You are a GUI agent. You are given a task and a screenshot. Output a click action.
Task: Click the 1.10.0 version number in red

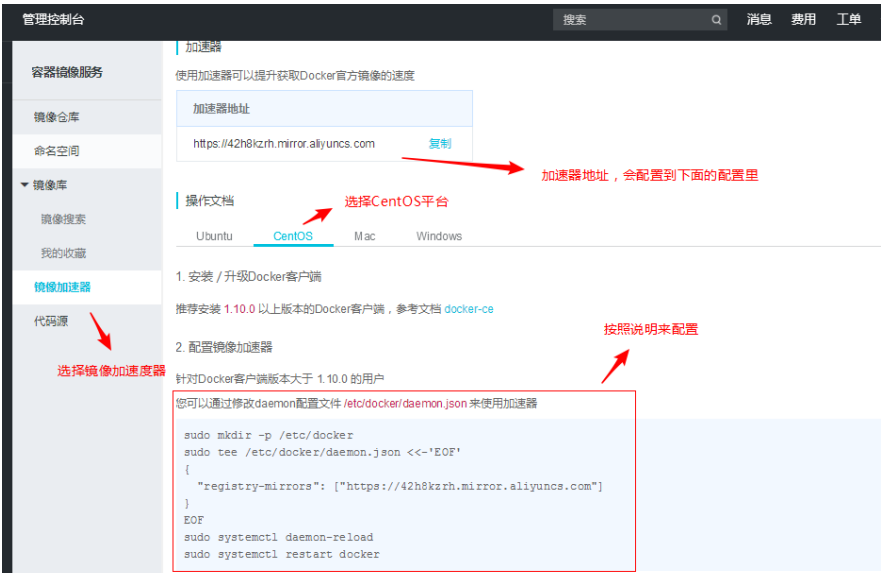point(239,309)
